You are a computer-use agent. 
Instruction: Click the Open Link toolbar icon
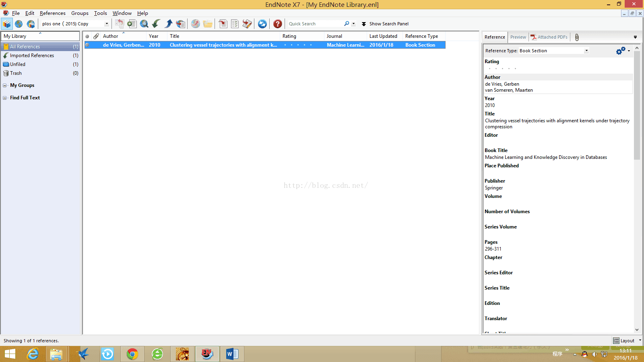195,24
